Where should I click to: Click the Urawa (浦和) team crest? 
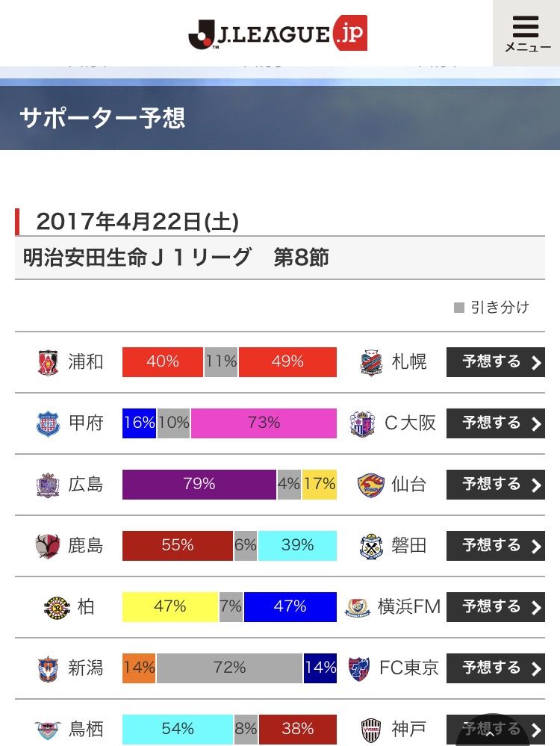click(48, 362)
